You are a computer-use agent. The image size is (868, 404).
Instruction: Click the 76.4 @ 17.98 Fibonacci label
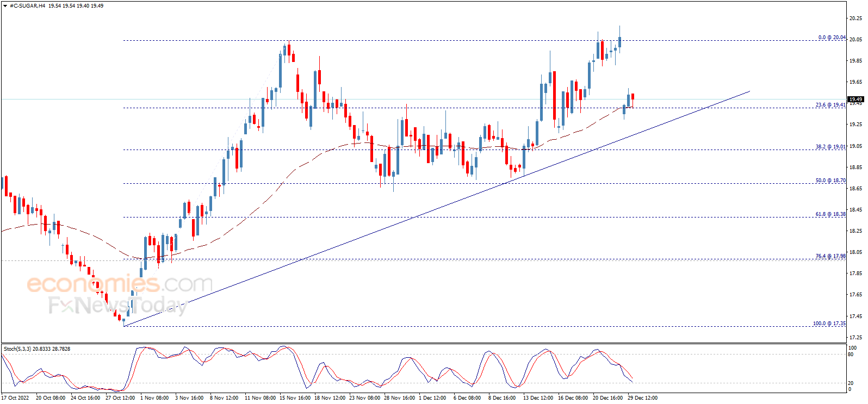(830, 256)
